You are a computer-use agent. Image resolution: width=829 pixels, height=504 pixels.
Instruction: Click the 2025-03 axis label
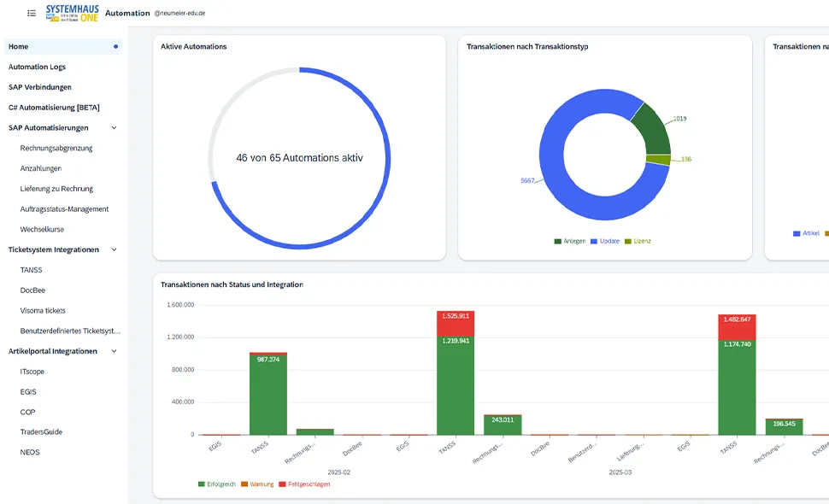point(620,472)
